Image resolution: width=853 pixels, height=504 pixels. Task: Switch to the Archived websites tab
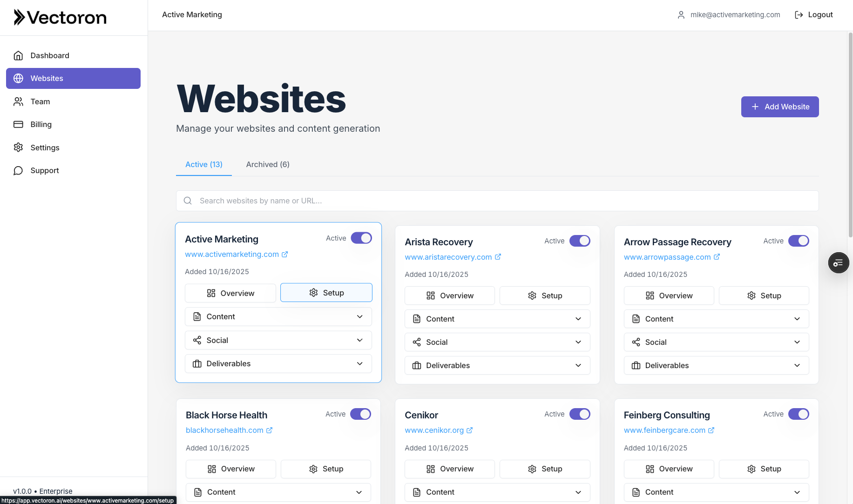268,164
